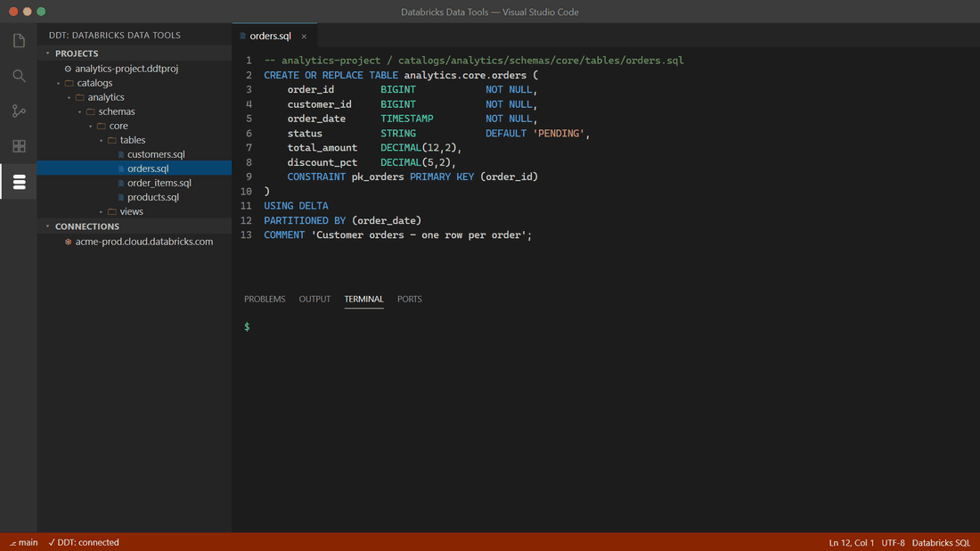Open the Source Control branch icon
The width and height of the screenshot is (980, 551).
click(x=19, y=111)
